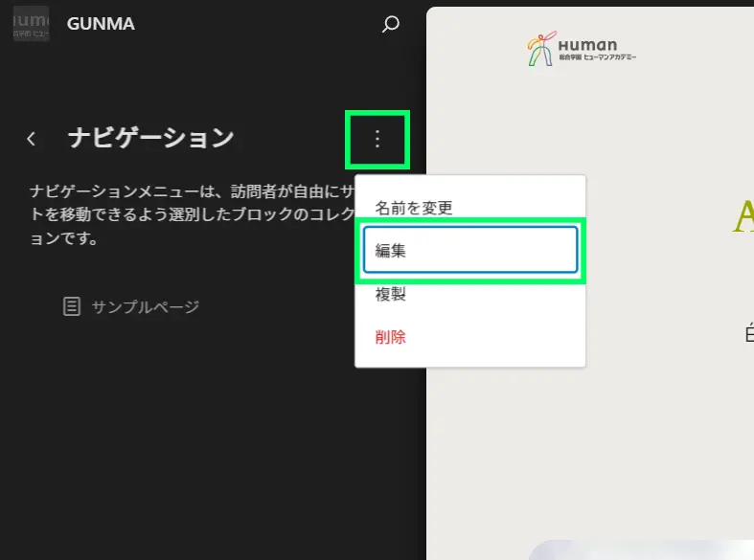Open the three-dot navigation actions menu
754x560 pixels.
point(377,140)
